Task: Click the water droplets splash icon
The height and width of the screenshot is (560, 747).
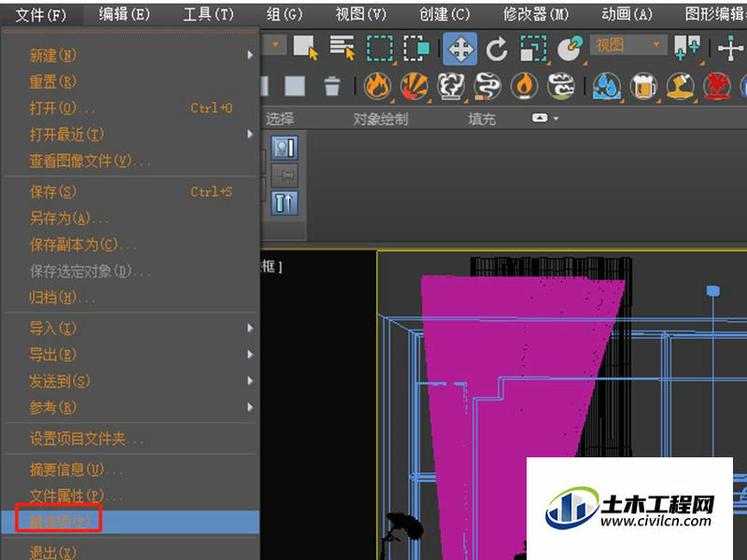Action: click(x=607, y=86)
